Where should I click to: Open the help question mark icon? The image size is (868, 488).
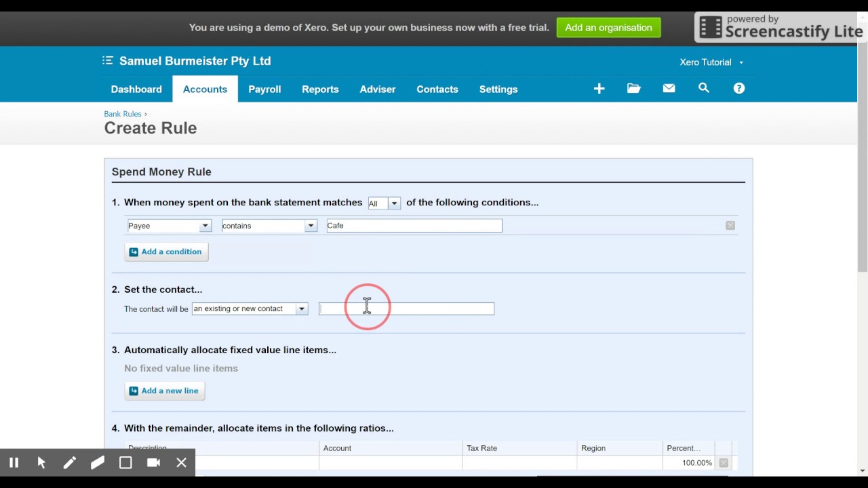click(739, 88)
